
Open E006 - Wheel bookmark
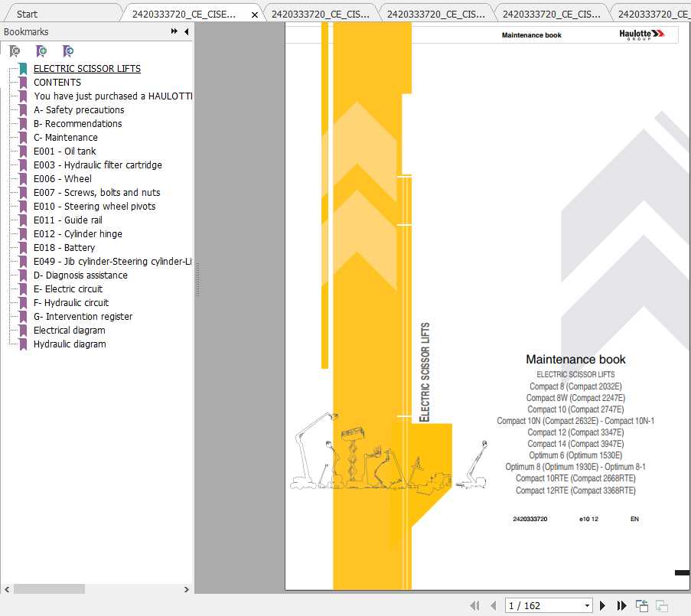(63, 178)
